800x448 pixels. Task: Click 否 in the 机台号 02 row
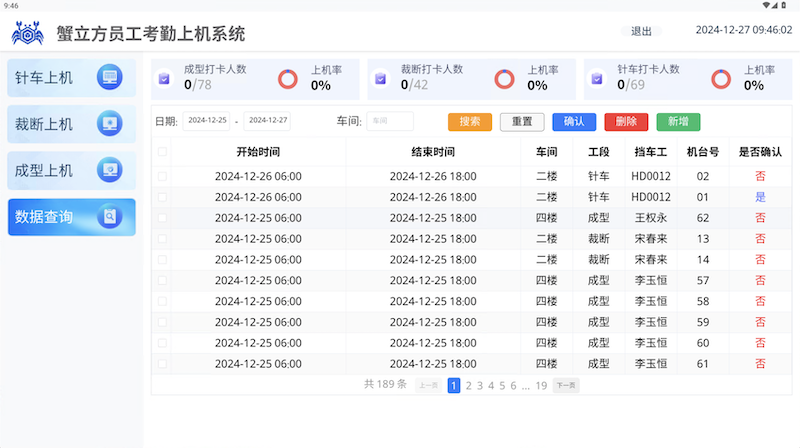(x=760, y=176)
